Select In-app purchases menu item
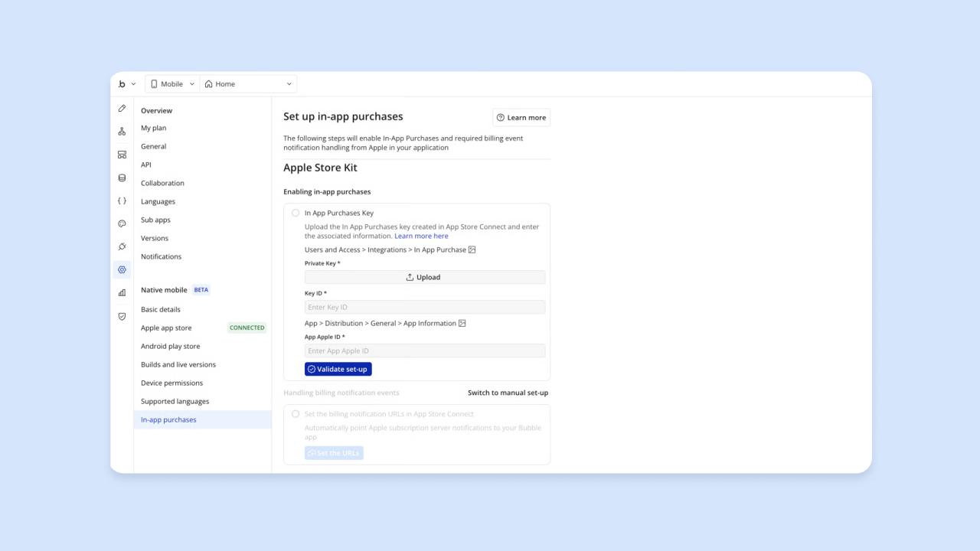This screenshot has width=980, height=551. coord(203,419)
